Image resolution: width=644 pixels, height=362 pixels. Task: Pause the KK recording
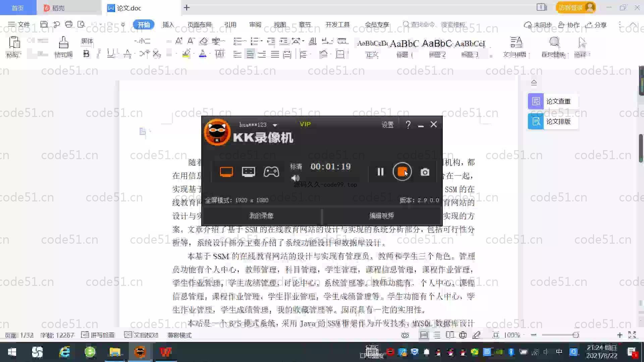pyautogui.click(x=380, y=172)
